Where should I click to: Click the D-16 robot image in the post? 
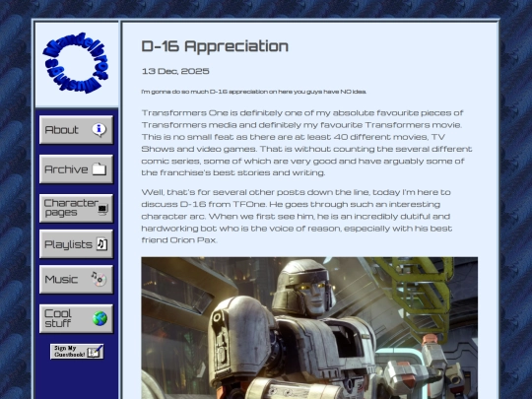tap(309, 328)
